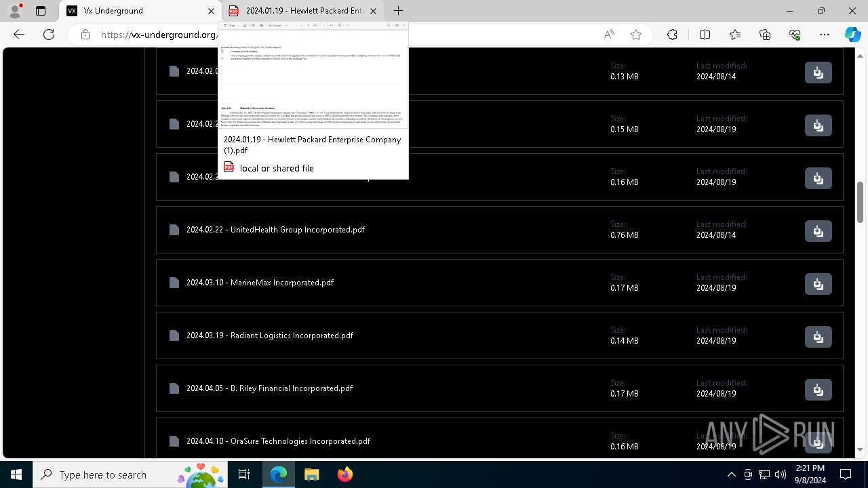Open the volume control in system tray
The width and height of the screenshot is (868, 488).
(781, 474)
